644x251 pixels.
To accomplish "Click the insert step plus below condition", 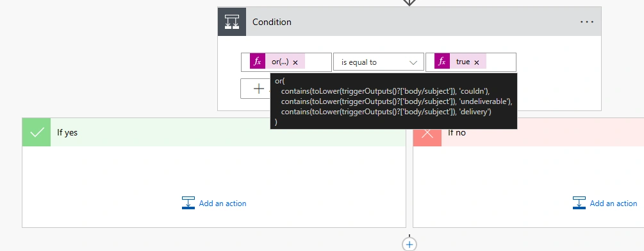I will [x=409, y=244].
